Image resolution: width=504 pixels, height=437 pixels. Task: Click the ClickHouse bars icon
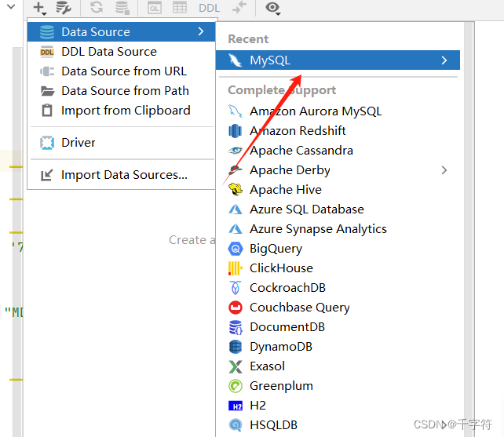tap(236, 268)
